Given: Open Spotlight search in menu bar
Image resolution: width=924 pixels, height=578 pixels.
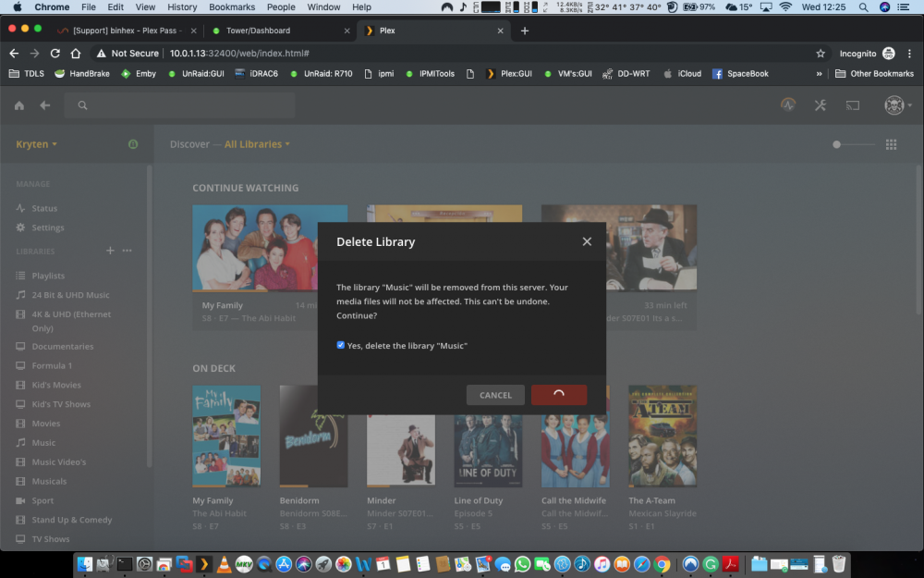Looking at the screenshot, I should click(x=863, y=7).
